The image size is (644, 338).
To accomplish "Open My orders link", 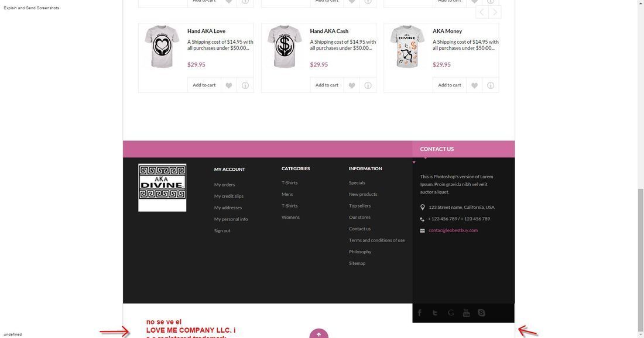I will point(224,185).
